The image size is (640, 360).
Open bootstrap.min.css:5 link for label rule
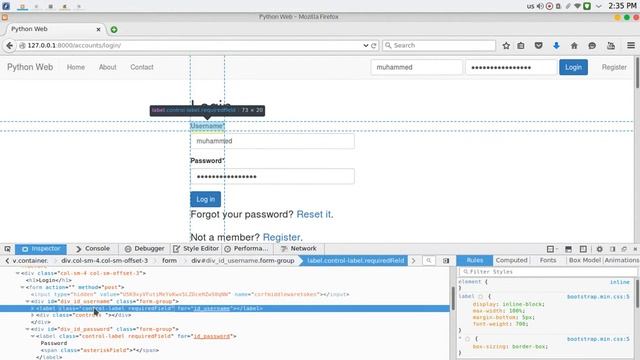598,297
